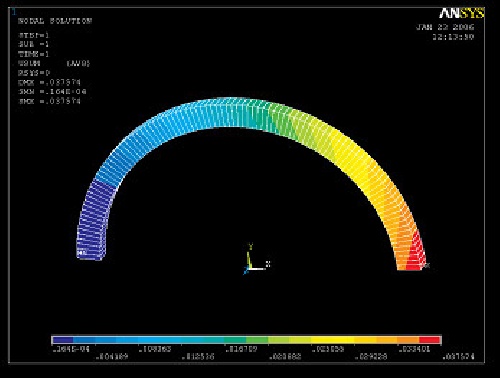Screen dimensions: 500x378
Task: Click the SUB =1 label
Action: point(34,44)
